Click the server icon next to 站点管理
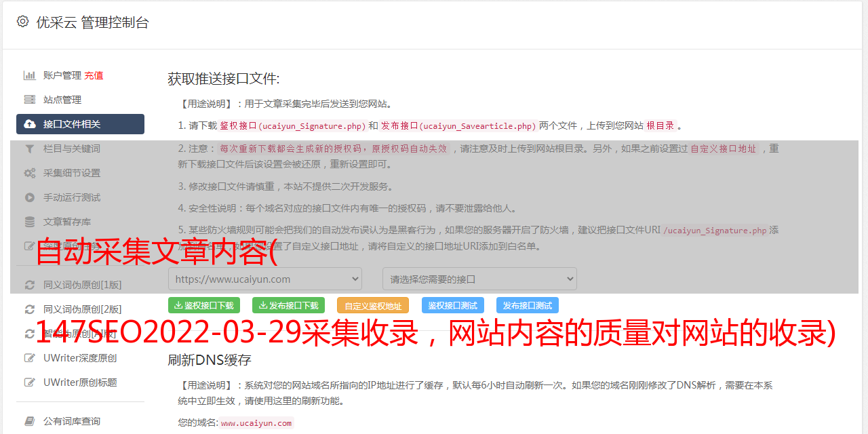868x434 pixels. [x=30, y=100]
